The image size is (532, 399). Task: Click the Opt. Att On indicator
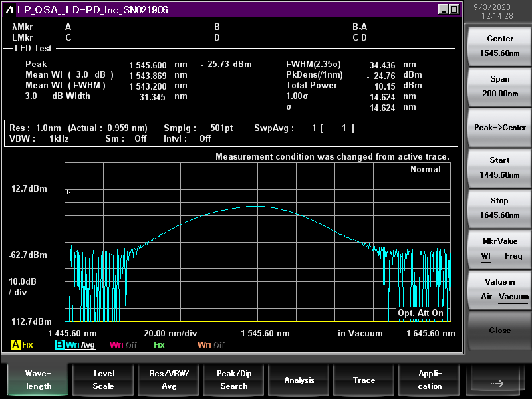coord(420,313)
